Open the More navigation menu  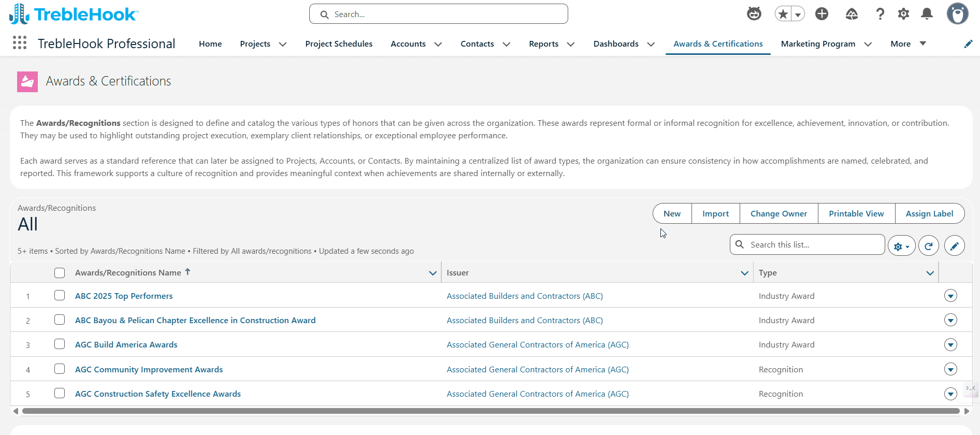click(x=908, y=44)
